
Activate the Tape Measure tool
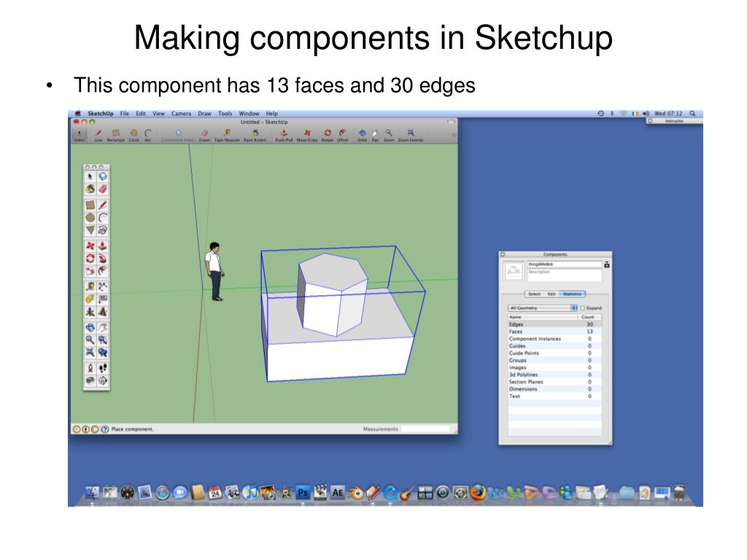pyautogui.click(x=227, y=135)
